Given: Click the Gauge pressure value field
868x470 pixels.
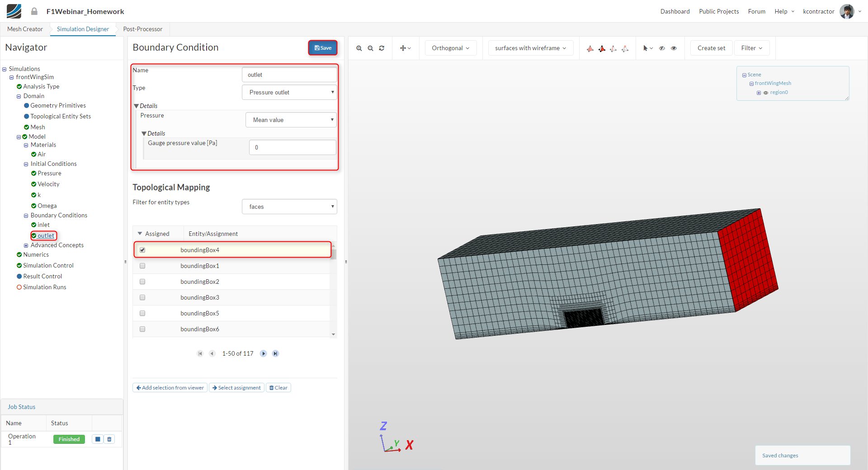Looking at the screenshot, I should (x=292, y=147).
